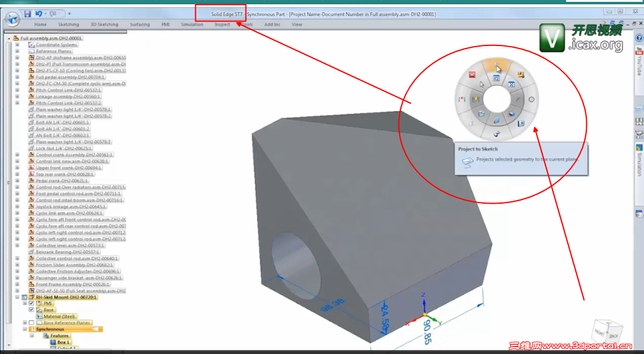The height and width of the screenshot is (354, 644).
Task: Open the Simulation ribbon tab
Action: (192, 25)
